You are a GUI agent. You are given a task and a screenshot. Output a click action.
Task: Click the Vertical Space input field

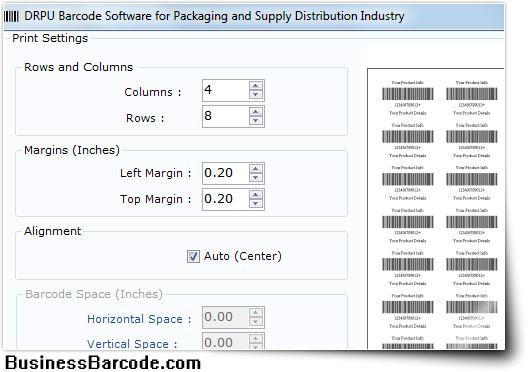(226, 341)
